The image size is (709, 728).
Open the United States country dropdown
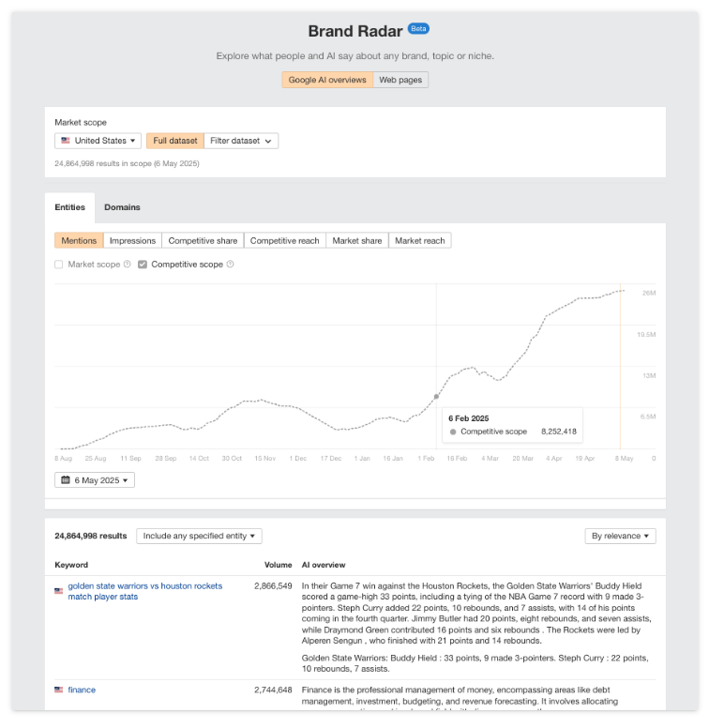point(98,141)
